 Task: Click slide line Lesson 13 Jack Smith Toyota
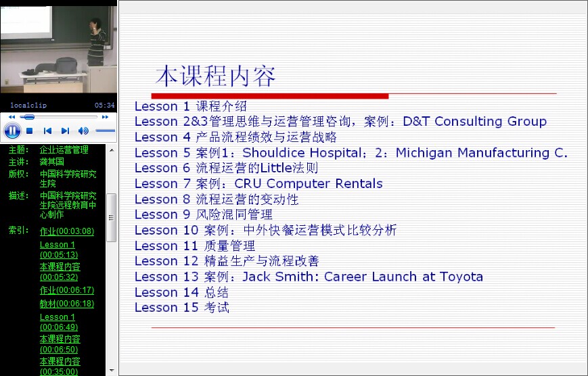(x=309, y=277)
